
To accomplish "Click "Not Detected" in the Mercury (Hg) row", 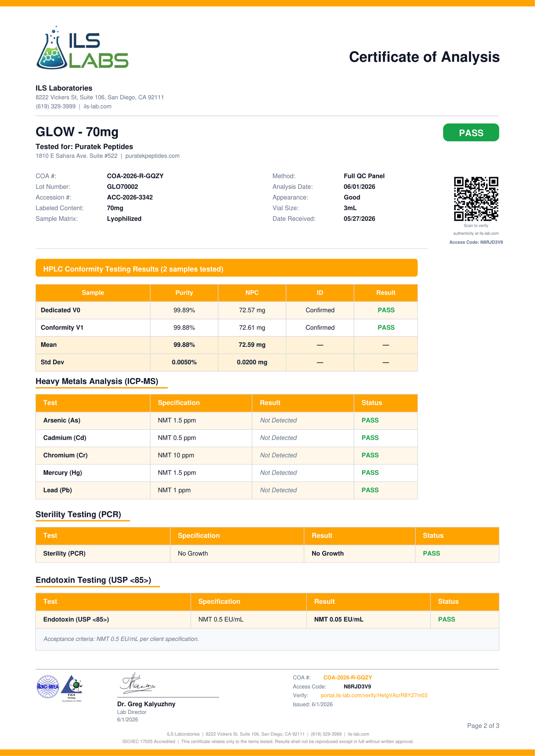I will tap(279, 473).
